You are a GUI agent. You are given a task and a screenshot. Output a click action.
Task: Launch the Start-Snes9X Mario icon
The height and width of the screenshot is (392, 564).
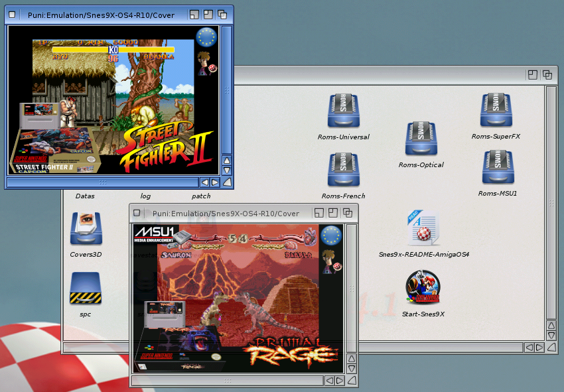coord(423,287)
